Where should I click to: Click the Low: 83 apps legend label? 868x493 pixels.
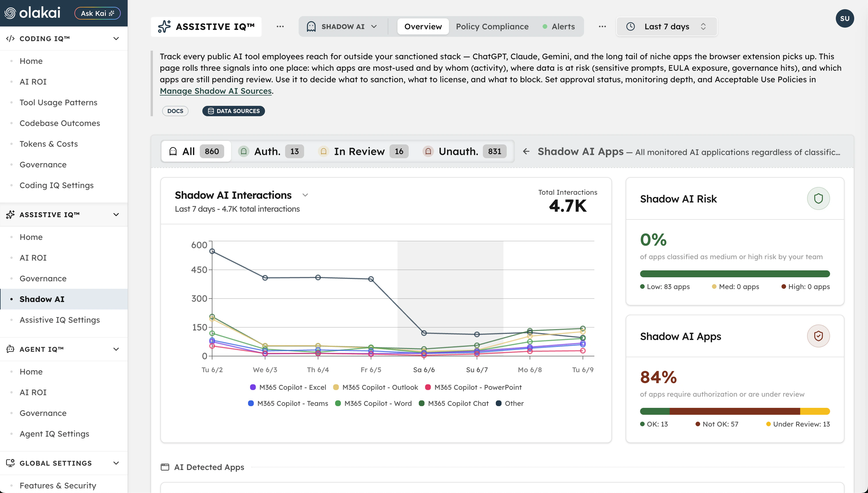665,286
